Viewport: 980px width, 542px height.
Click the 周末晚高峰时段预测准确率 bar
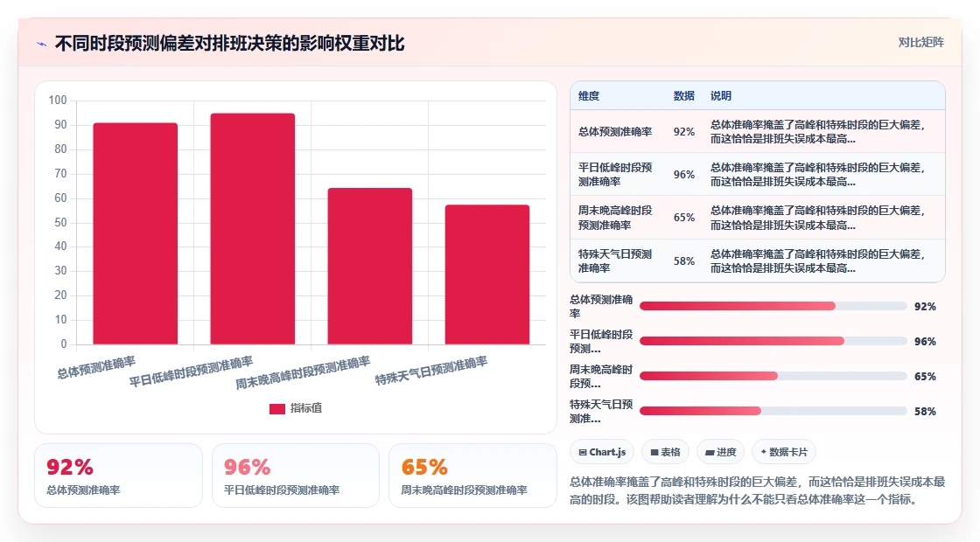click(370, 266)
